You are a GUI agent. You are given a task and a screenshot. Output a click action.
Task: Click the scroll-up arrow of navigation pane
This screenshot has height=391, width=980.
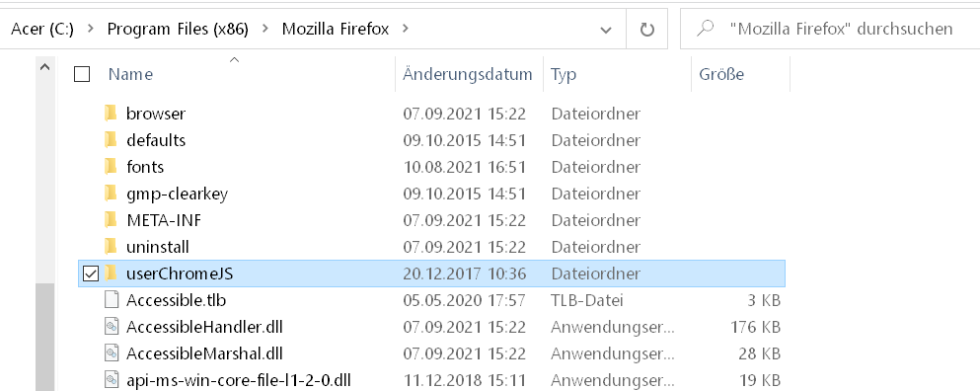[x=45, y=66]
